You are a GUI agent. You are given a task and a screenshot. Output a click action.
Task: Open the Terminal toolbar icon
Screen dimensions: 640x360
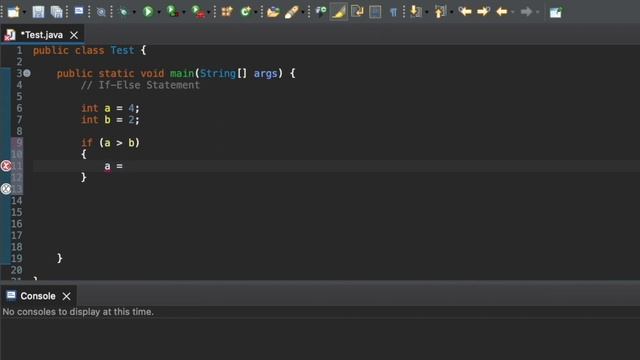point(79,11)
